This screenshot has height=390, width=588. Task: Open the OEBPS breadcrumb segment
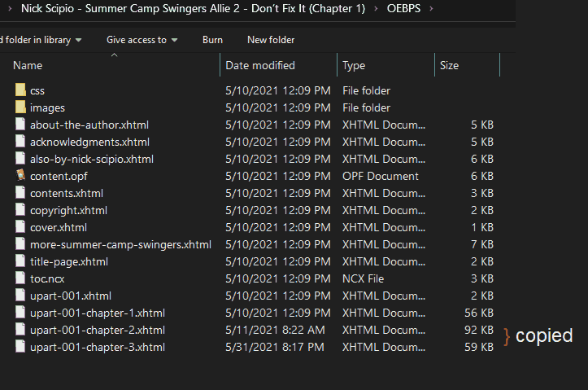pos(403,8)
